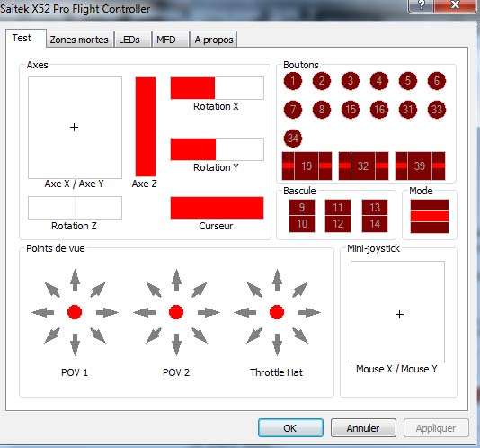Viewport: 480px width, 448px height.
Task: Click the POV 1 up arrow
Action: (x=75, y=280)
